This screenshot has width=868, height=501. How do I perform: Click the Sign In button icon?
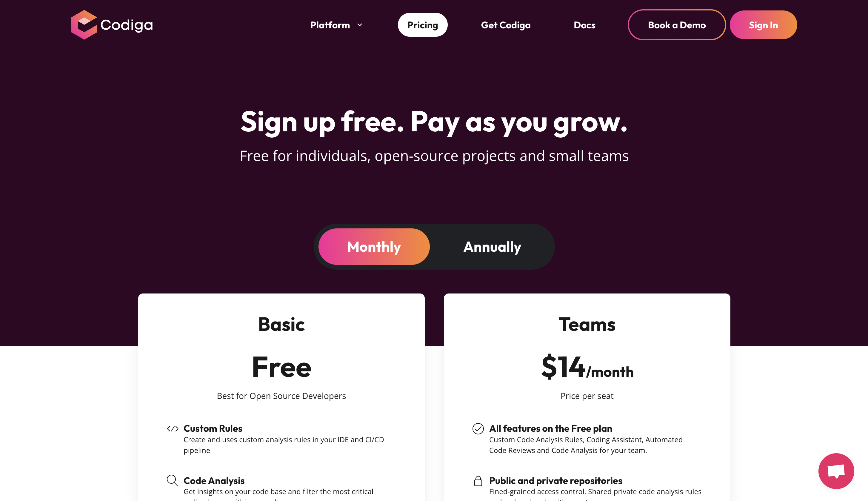point(763,25)
